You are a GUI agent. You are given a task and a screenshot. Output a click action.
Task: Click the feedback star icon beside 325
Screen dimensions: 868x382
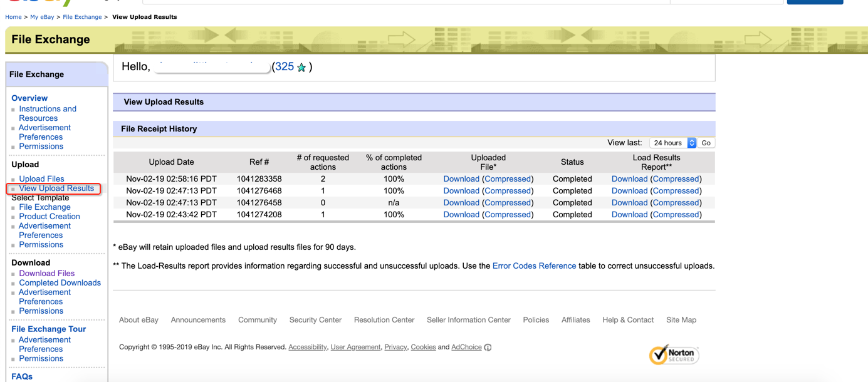click(301, 67)
